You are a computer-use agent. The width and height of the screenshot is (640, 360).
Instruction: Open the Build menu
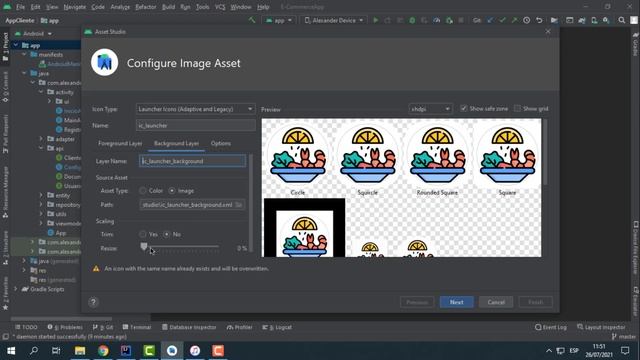(x=168, y=7)
